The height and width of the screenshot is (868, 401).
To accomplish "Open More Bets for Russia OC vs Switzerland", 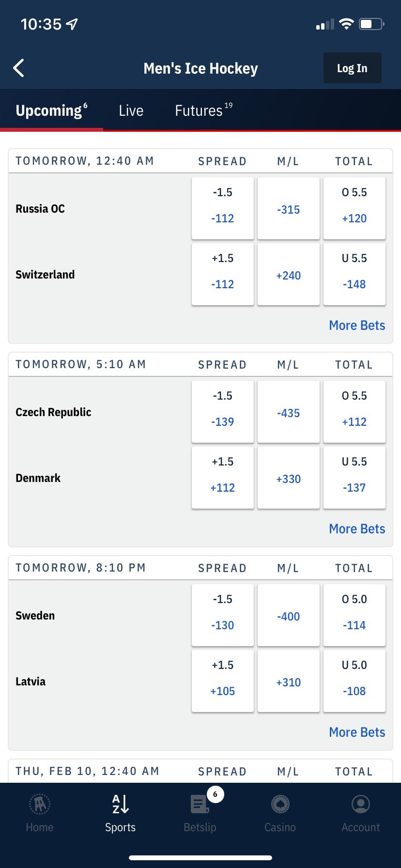I will [357, 325].
